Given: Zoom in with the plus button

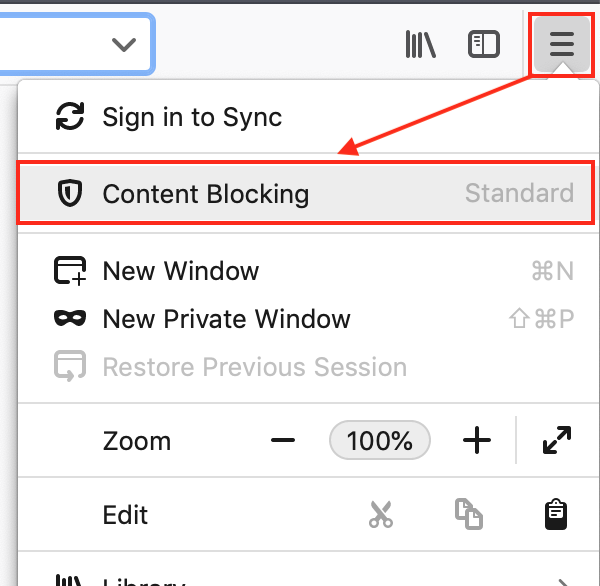Looking at the screenshot, I should point(476,440).
